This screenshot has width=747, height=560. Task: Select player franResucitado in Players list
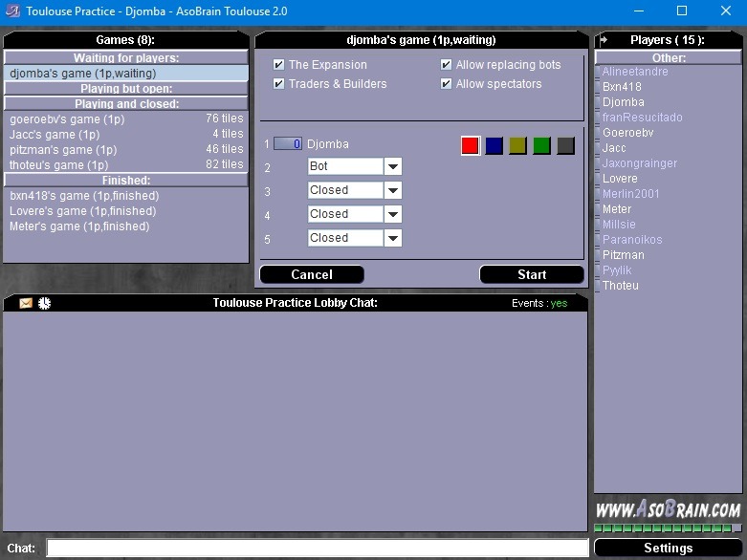click(x=642, y=117)
